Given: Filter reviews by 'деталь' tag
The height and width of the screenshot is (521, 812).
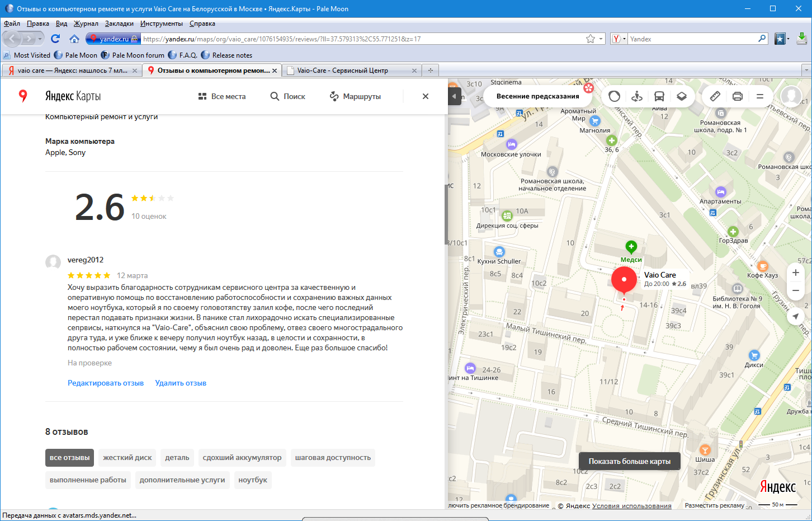Looking at the screenshot, I should tap(177, 458).
